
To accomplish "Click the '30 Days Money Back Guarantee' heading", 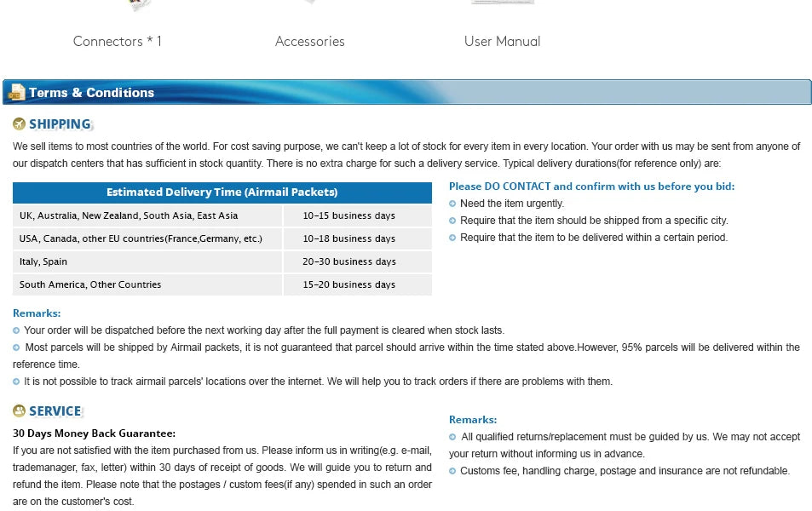I will 94,433.
